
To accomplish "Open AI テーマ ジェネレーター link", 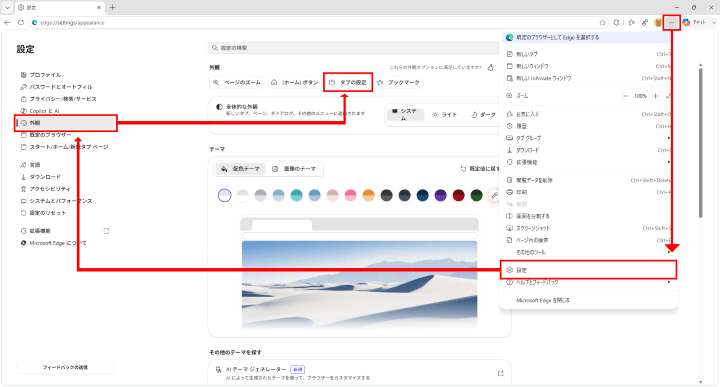I will (x=359, y=373).
